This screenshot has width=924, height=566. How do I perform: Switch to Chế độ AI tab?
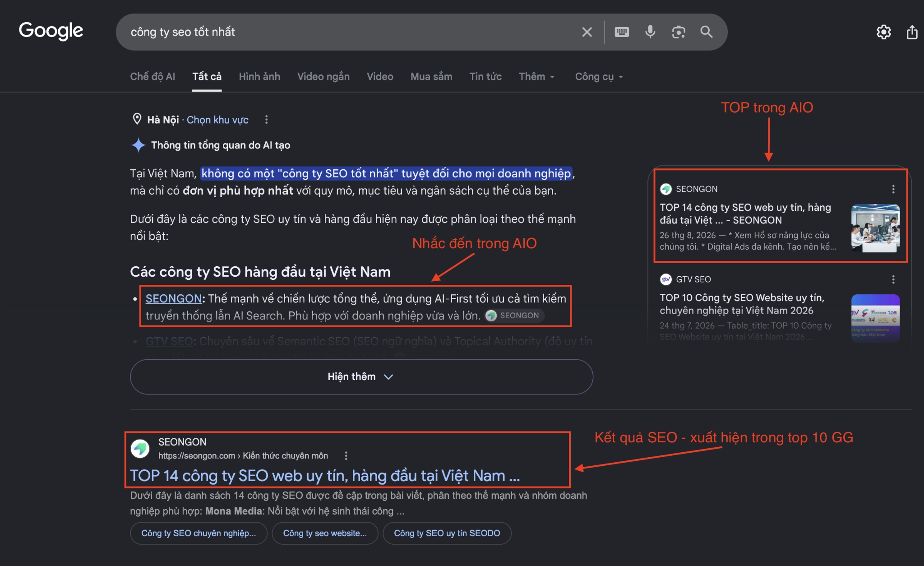[152, 77]
